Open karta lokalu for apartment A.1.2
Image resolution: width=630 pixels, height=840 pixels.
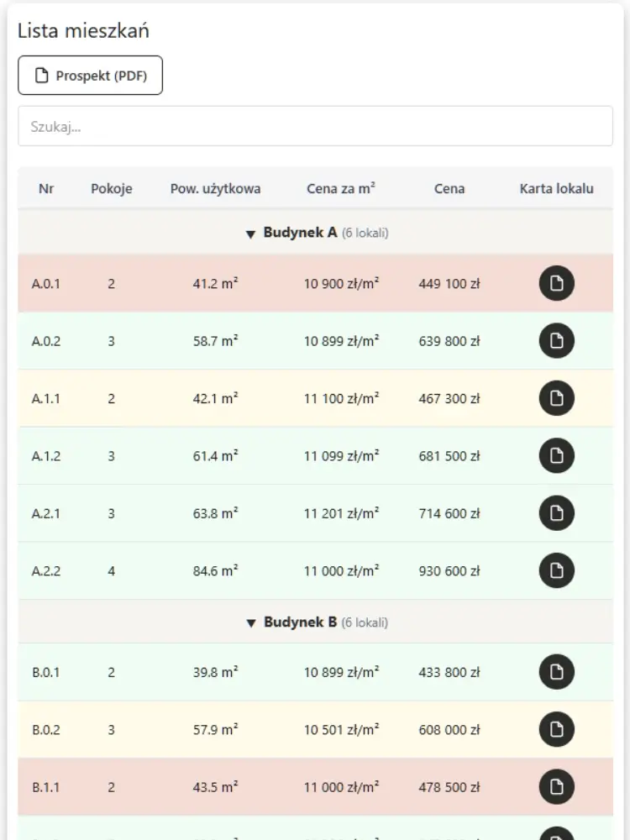(x=557, y=455)
